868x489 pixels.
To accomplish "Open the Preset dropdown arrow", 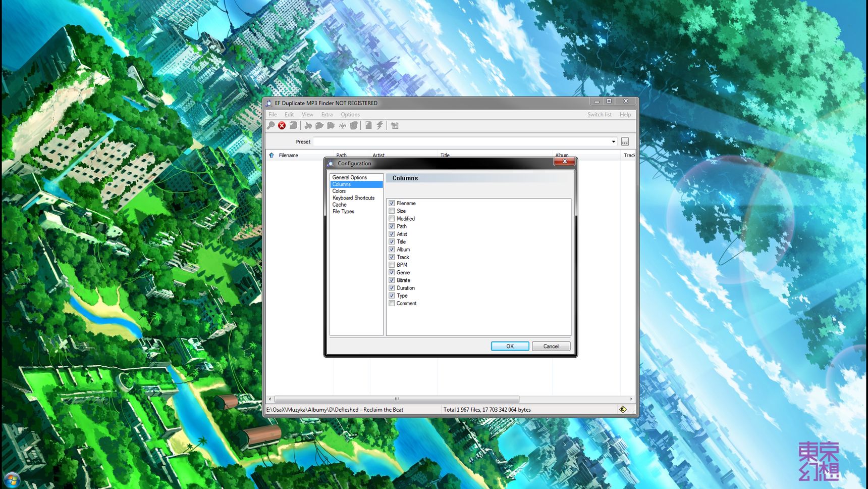I will pyautogui.click(x=613, y=141).
